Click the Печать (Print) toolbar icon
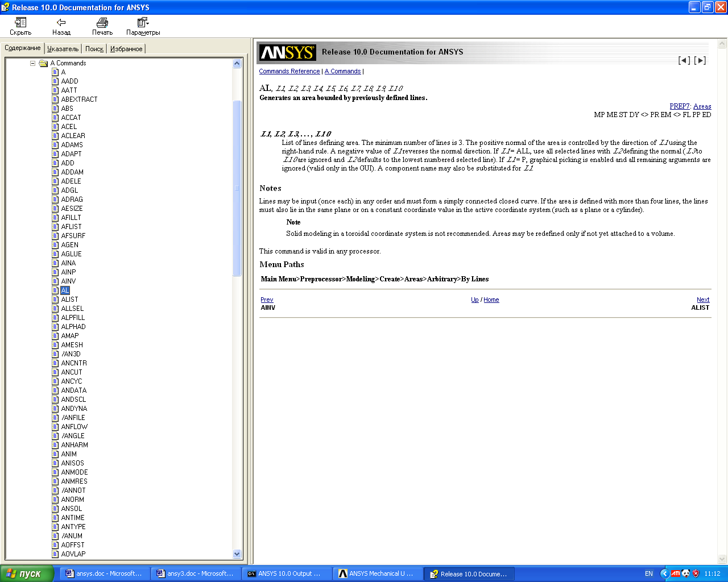The width and height of the screenshot is (728, 582). coord(102,22)
